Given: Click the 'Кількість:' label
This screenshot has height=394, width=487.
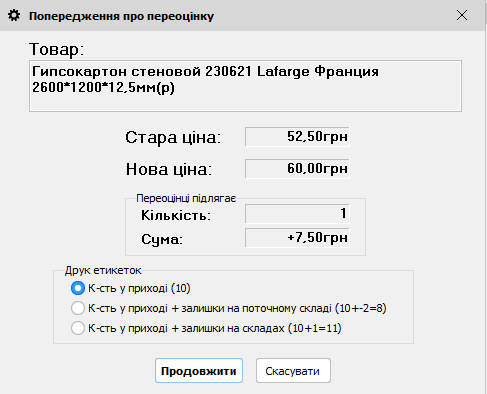Looking at the screenshot, I should coord(176,215).
